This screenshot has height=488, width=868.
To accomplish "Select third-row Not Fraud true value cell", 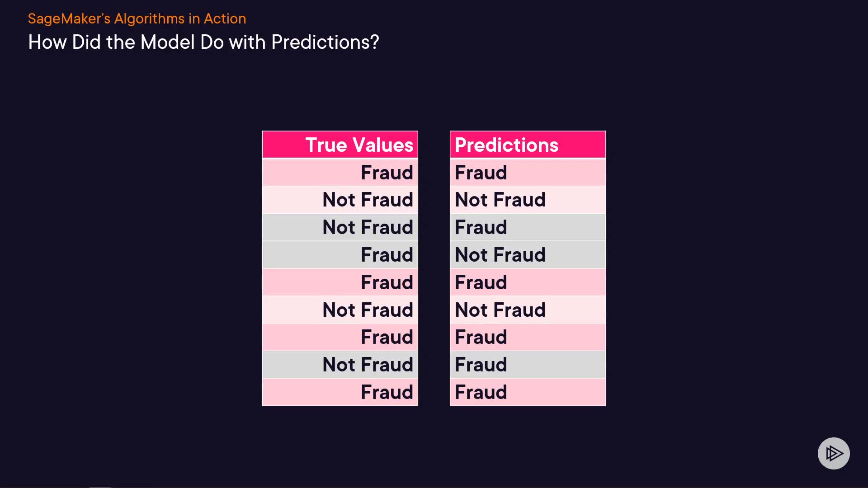I will tap(340, 227).
